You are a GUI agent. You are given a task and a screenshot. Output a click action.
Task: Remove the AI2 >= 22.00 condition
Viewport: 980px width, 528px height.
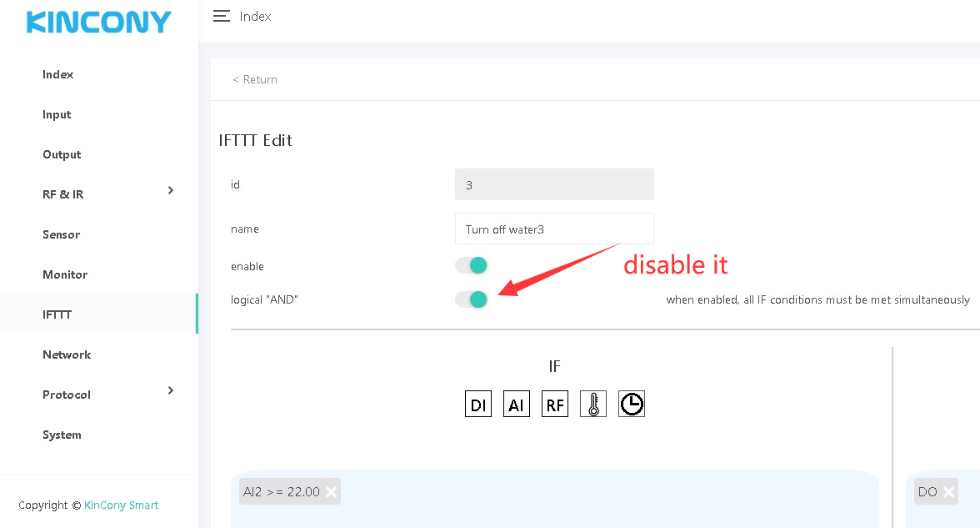tap(331, 492)
